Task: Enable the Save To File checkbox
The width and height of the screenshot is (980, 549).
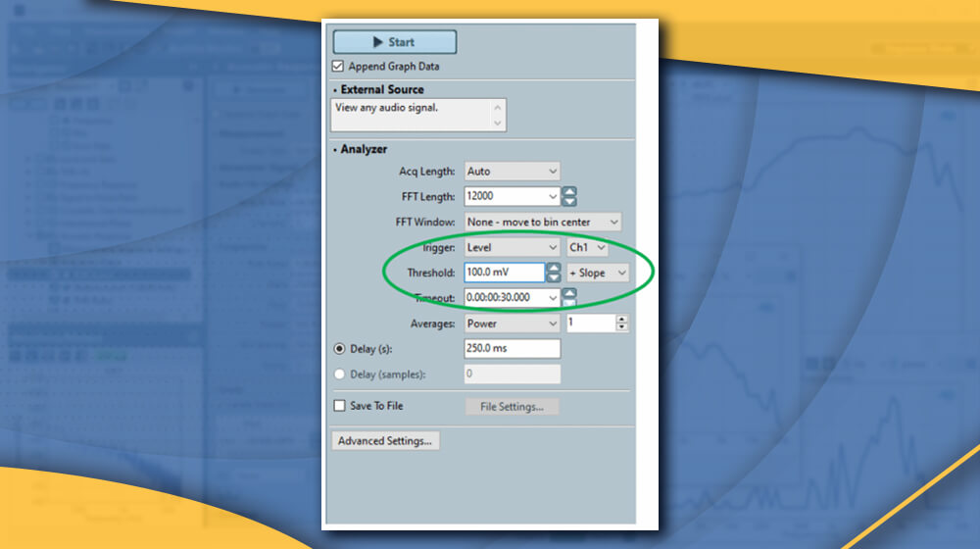Action: click(x=339, y=406)
